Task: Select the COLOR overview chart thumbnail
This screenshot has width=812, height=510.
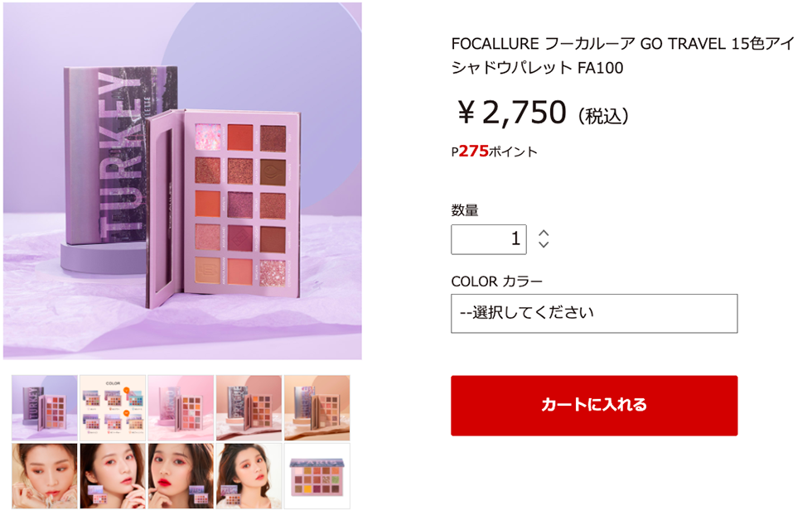Action: coord(113,407)
